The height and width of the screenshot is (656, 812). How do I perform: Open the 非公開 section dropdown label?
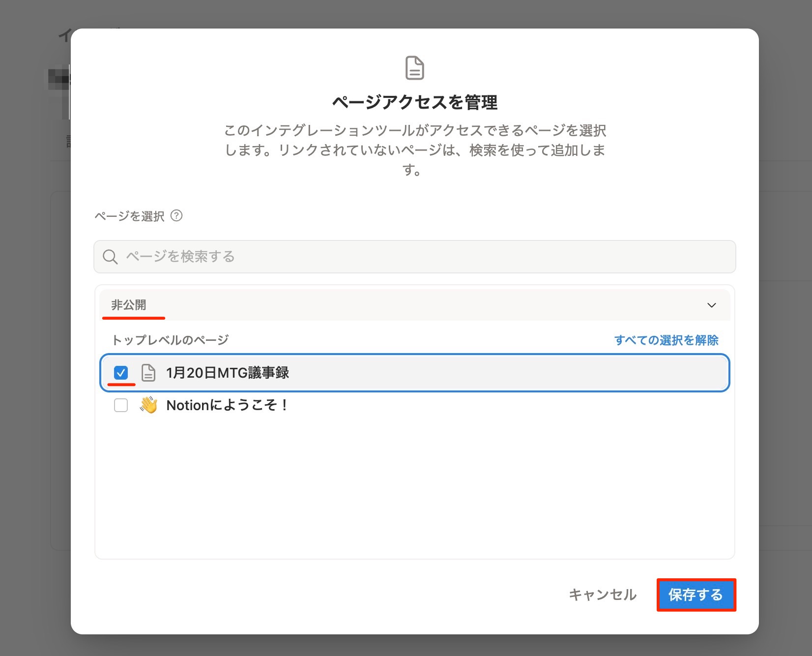[x=129, y=305]
